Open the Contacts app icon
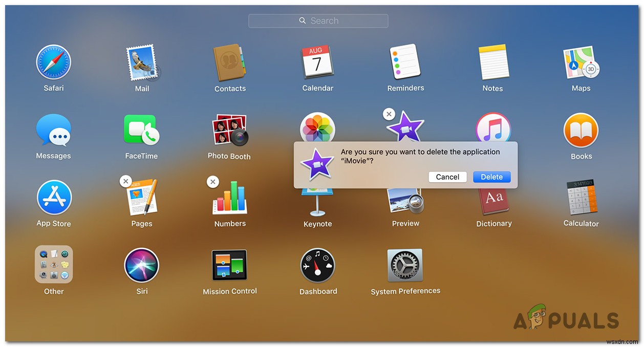644x347 pixels. click(230, 63)
